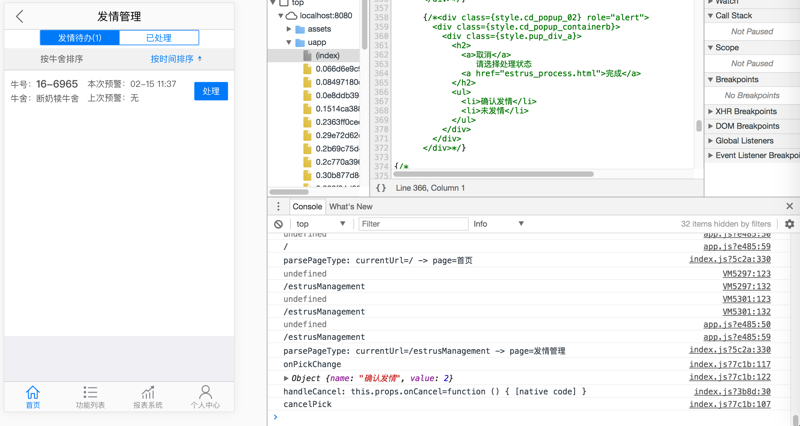Viewport: 800px width, 426px height.
Task: Switch to 已处理 tab
Action: 158,38
